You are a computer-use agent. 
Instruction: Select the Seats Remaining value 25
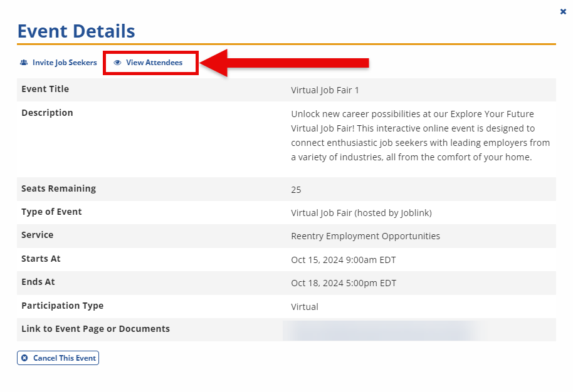pos(296,190)
